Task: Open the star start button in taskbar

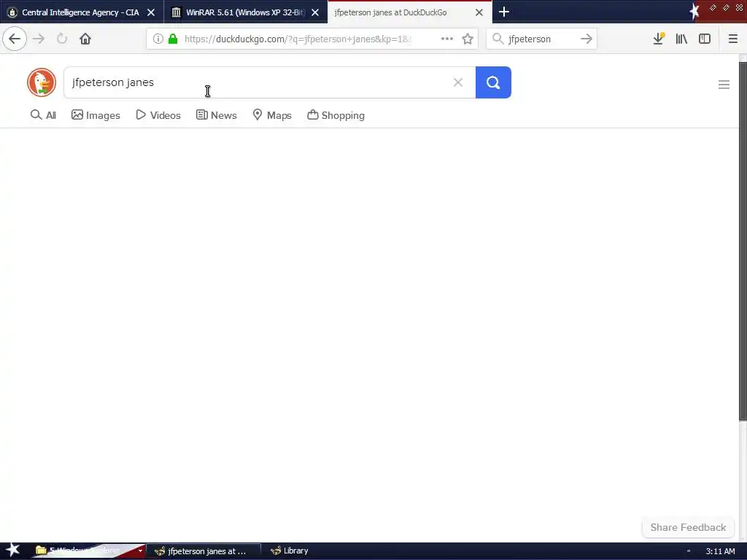Action: pyautogui.click(x=12, y=551)
